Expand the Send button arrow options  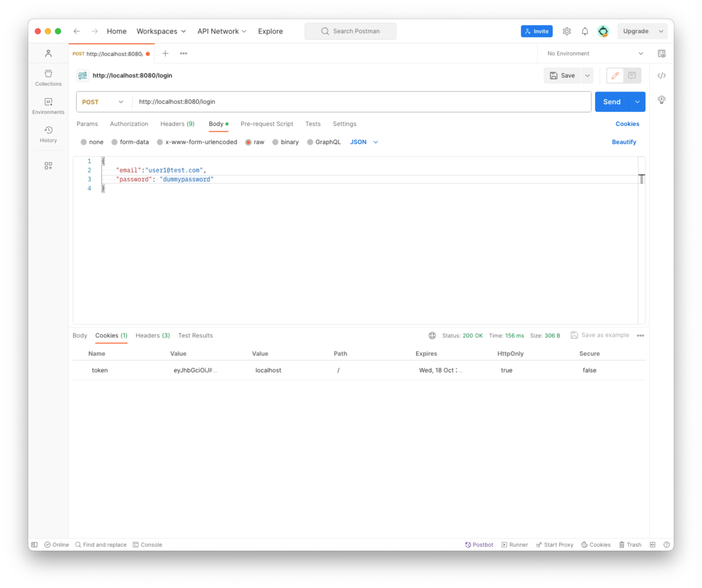point(637,102)
